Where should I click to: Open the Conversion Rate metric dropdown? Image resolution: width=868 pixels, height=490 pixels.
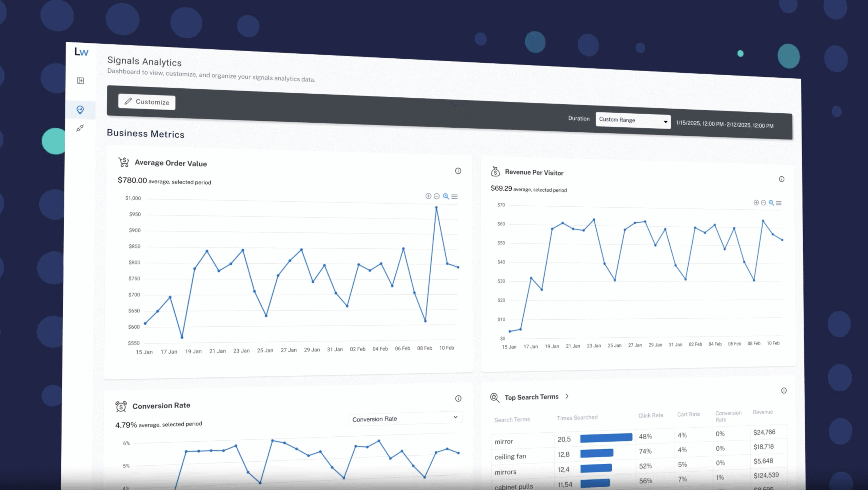pyautogui.click(x=406, y=418)
